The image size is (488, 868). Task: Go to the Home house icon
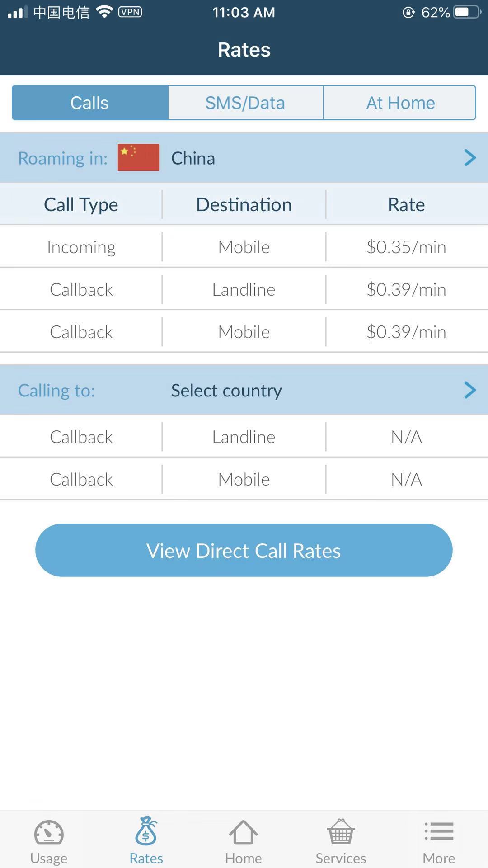tap(243, 833)
